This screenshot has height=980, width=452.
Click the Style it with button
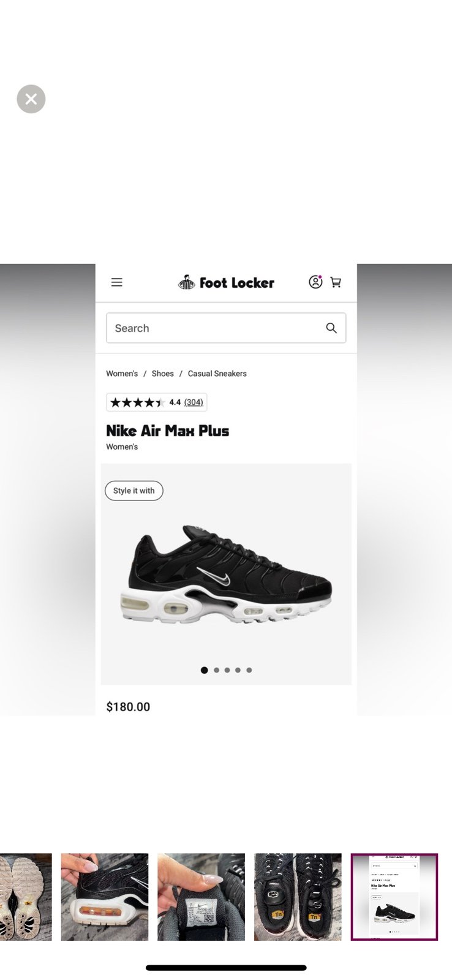(134, 491)
